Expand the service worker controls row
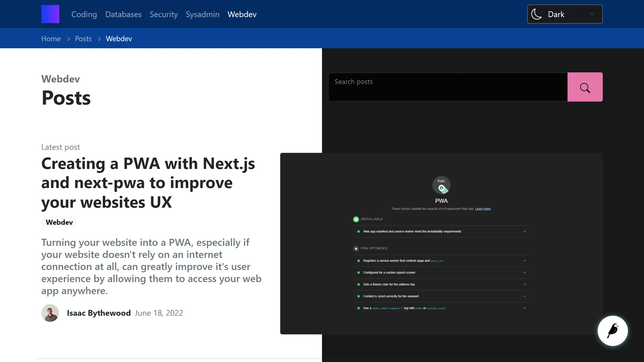Screen dimensions: 644x362 [x=525, y=261]
